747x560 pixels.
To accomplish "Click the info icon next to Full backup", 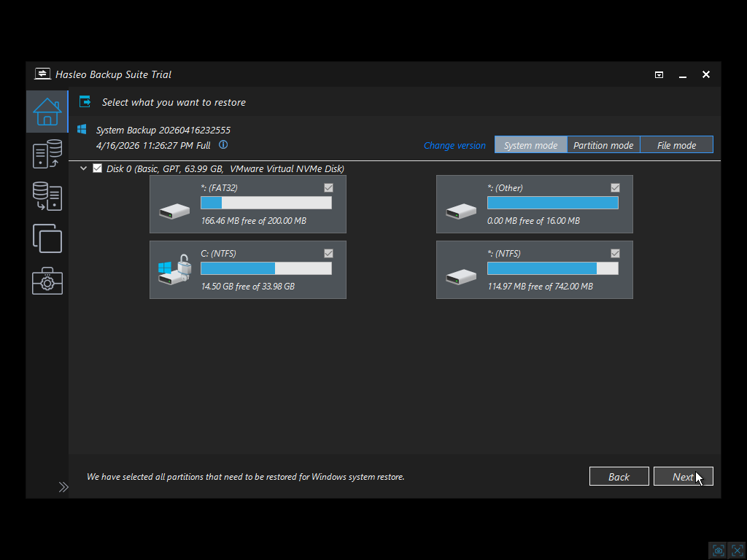I will (x=223, y=144).
